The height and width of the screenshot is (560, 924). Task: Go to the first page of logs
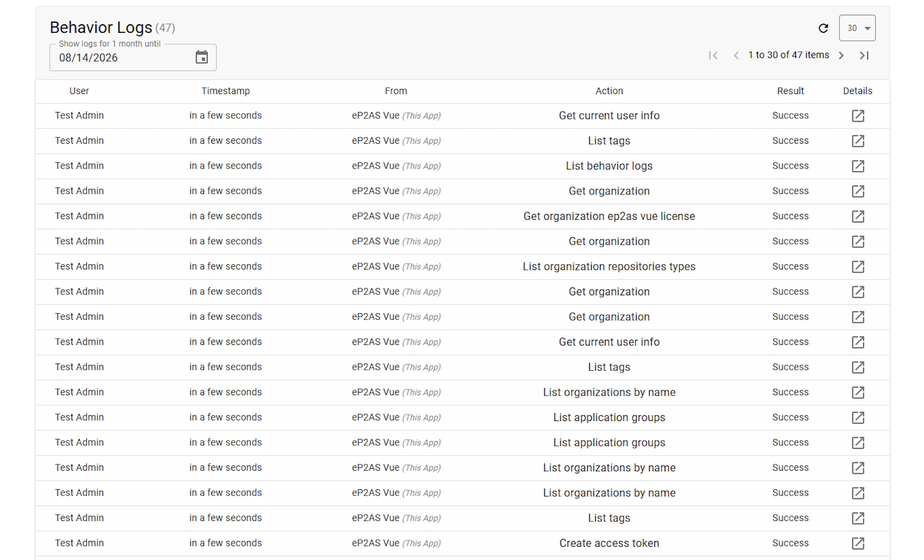pyautogui.click(x=713, y=55)
